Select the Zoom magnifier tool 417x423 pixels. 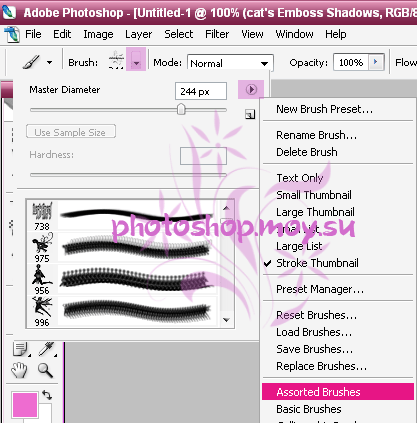[x=45, y=370]
